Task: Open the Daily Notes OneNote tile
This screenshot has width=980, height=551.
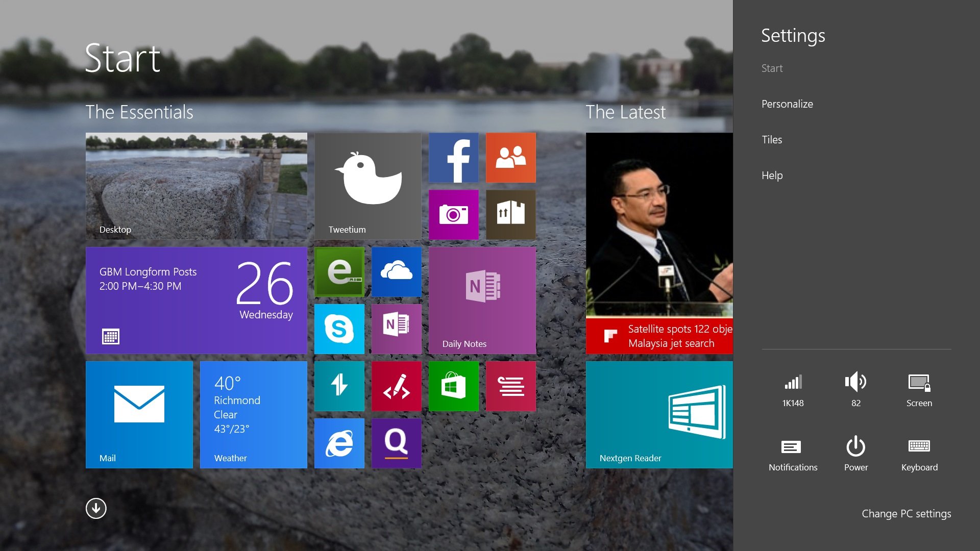Action: coord(482,300)
